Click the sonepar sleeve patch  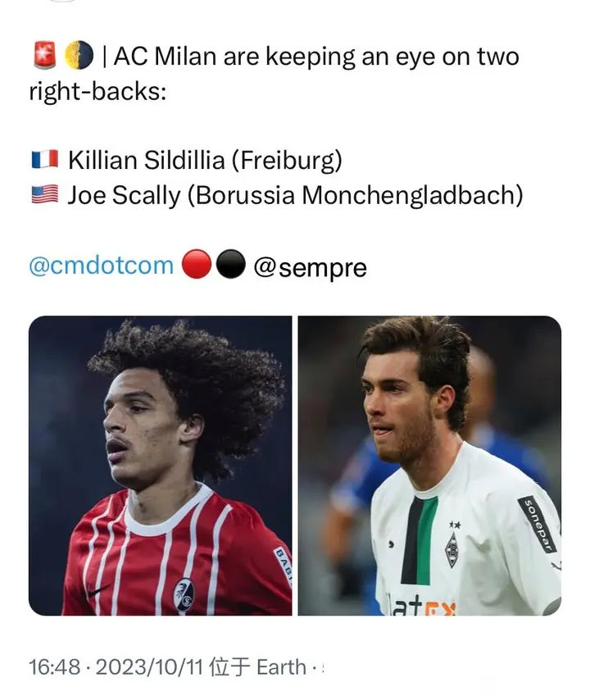[x=537, y=524]
